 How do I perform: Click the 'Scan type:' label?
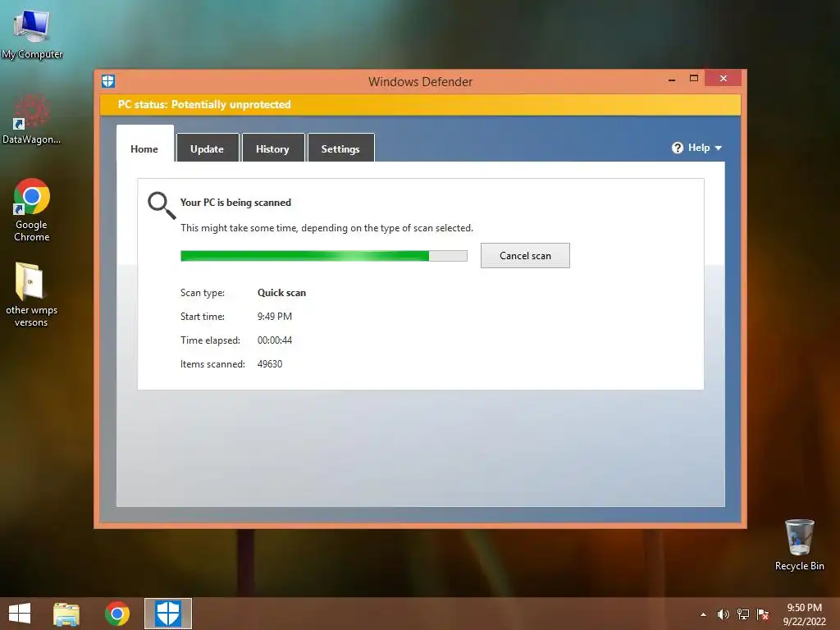pyautogui.click(x=203, y=293)
